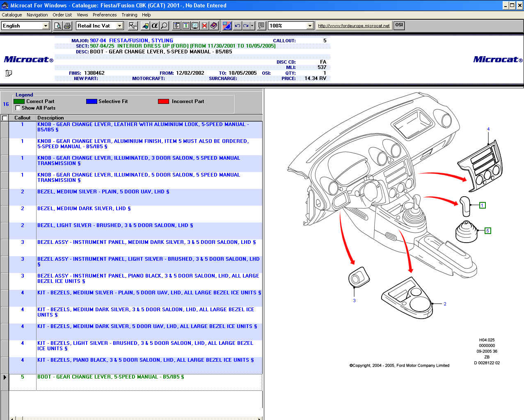This screenshot has width=524, height=420.
Task: Click the green Correct Part legend swatch
Action: tap(19, 101)
